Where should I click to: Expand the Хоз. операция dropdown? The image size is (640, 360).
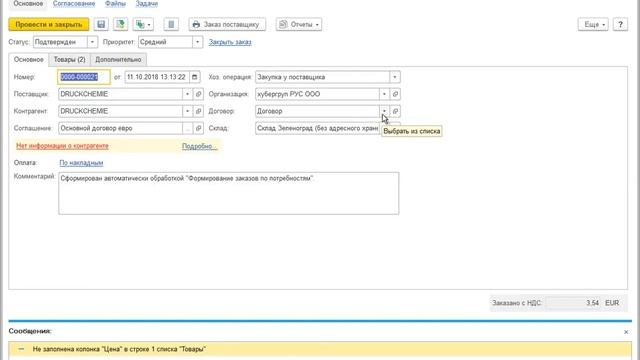coord(395,77)
